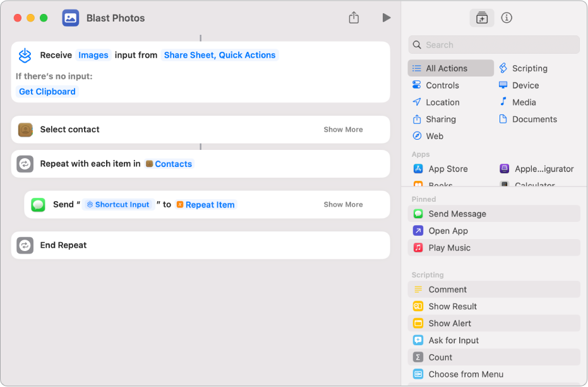Add the Show Alert action
This screenshot has height=387, width=588.
(494, 323)
